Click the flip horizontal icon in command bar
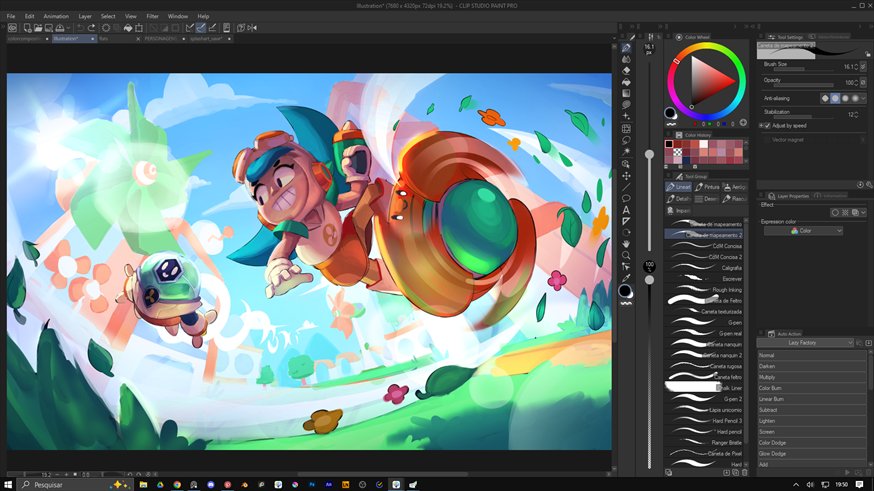The width and height of the screenshot is (874, 491). [252, 28]
